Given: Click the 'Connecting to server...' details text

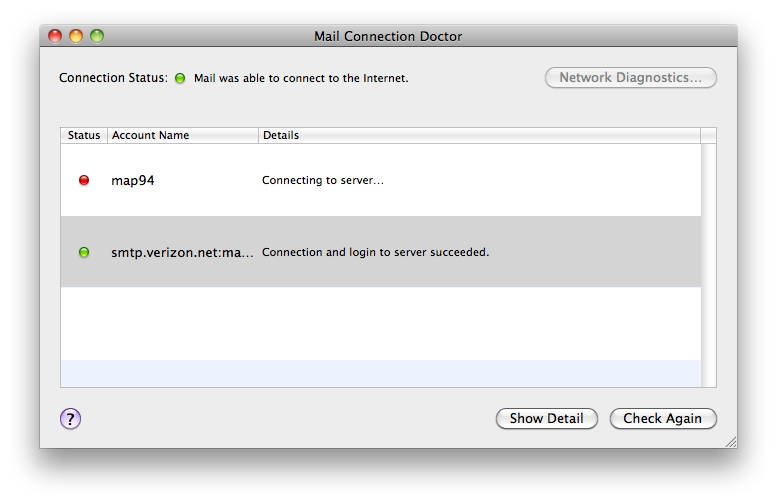Looking at the screenshot, I should pyautogui.click(x=323, y=181).
